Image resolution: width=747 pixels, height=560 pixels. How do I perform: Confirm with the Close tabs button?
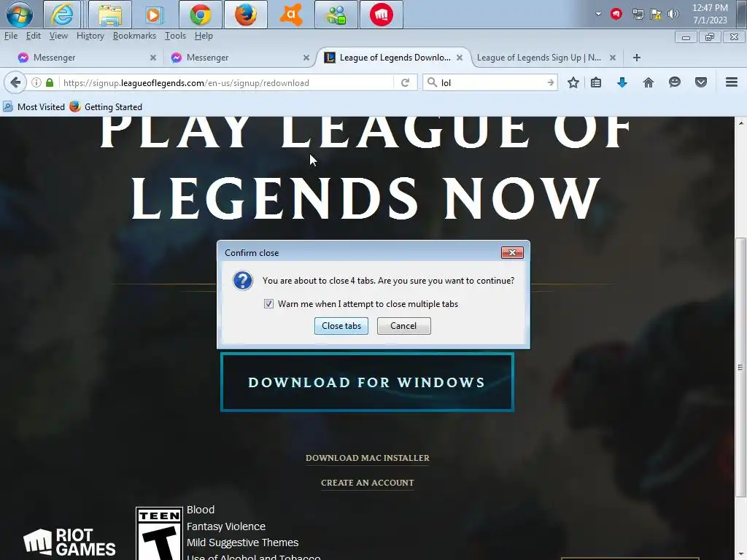[x=341, y=326]
